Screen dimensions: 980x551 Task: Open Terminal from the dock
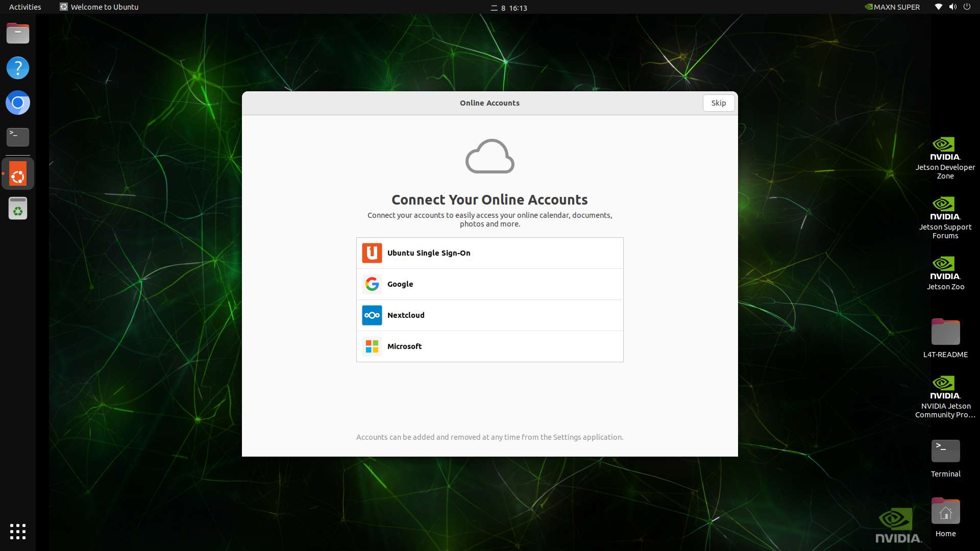18,137
